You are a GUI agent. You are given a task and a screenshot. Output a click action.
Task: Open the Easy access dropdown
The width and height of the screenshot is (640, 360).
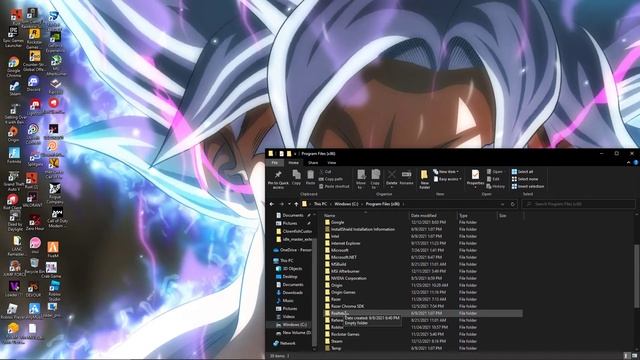point(447,179)
